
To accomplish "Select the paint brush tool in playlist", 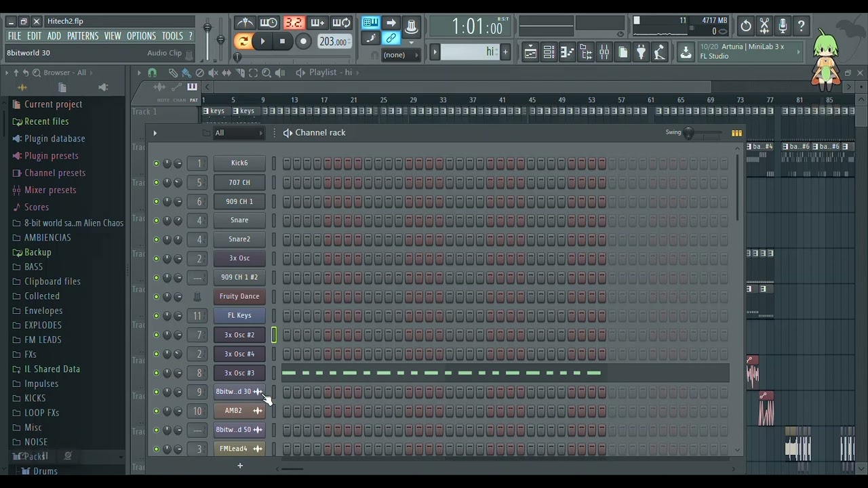I will point(186,73).
